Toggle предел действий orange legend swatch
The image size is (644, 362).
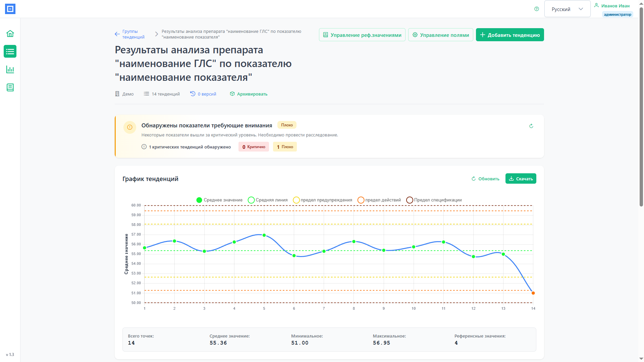click(x=361, y=200)
